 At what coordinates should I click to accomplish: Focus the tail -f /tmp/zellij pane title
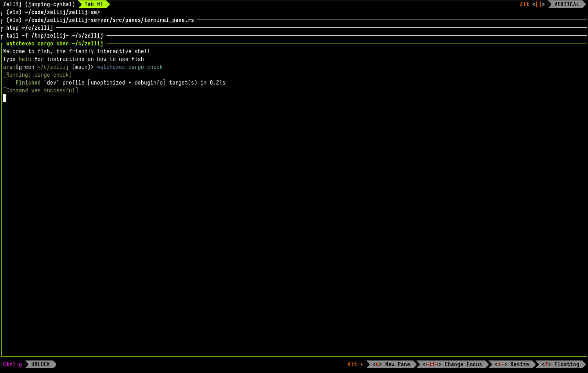[x=55, y=36]
